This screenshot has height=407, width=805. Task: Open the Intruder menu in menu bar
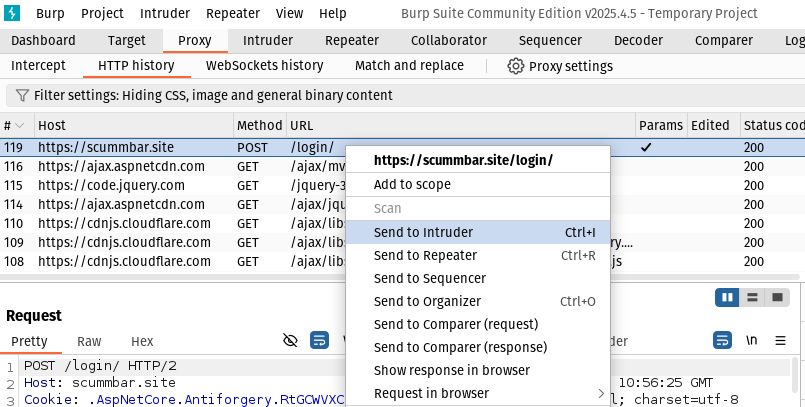[x=165, y=13]
